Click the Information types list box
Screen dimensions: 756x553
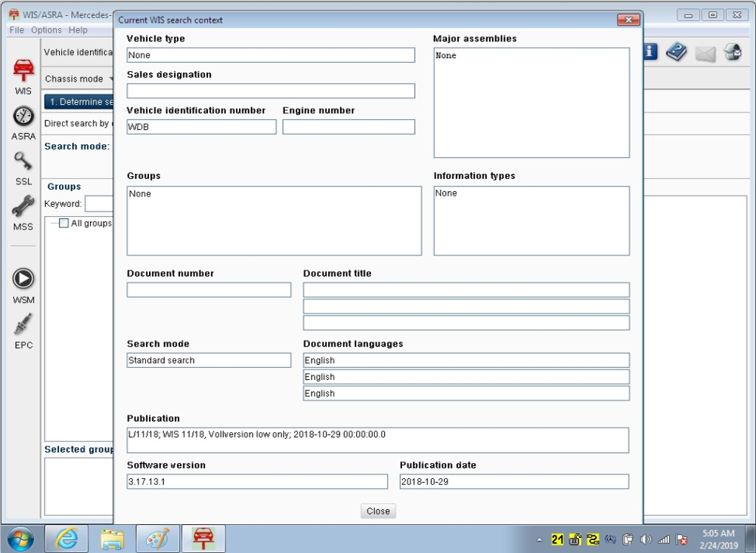click(531, 221)
